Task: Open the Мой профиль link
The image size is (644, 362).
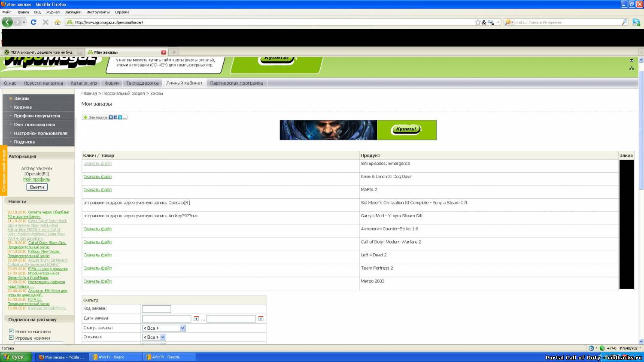Action: click(36, 179)
